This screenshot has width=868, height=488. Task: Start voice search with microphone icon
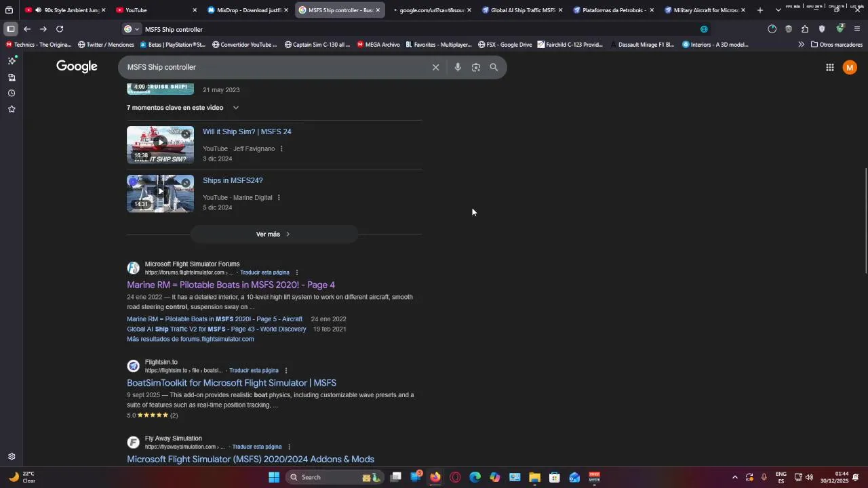point(458,67)
